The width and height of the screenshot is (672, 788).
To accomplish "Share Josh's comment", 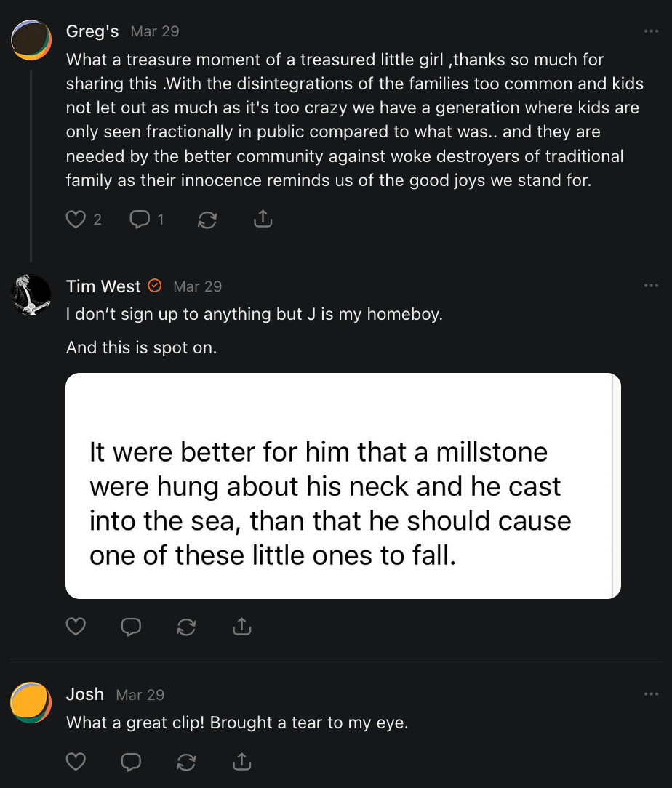I will (x=241, y=761).
